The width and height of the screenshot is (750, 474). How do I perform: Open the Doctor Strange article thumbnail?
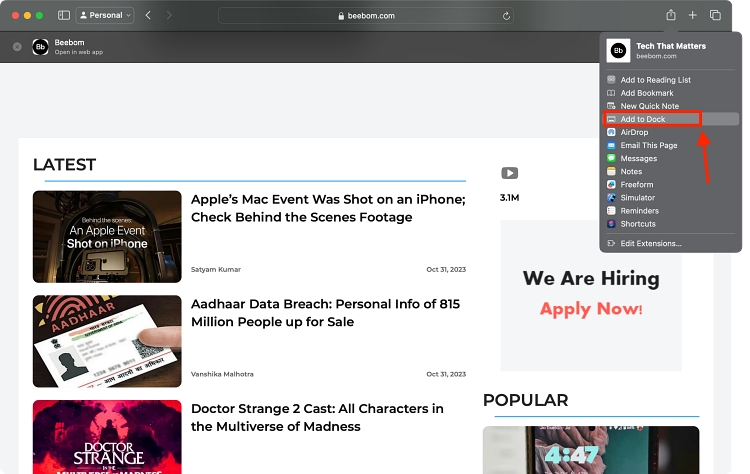107,437
